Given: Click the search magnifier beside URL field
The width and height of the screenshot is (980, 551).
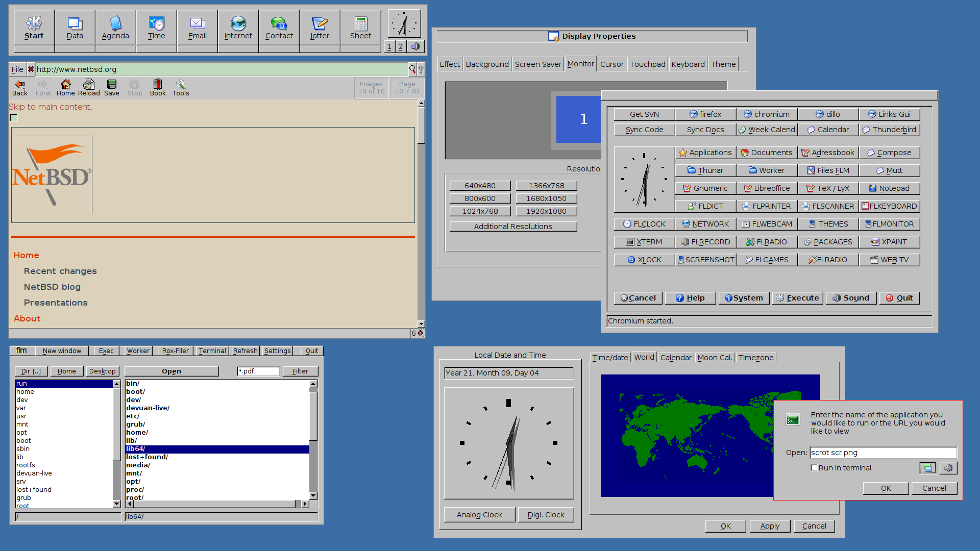Looking at the screenshot, I should pyautogui.click(x=412, y=69).
